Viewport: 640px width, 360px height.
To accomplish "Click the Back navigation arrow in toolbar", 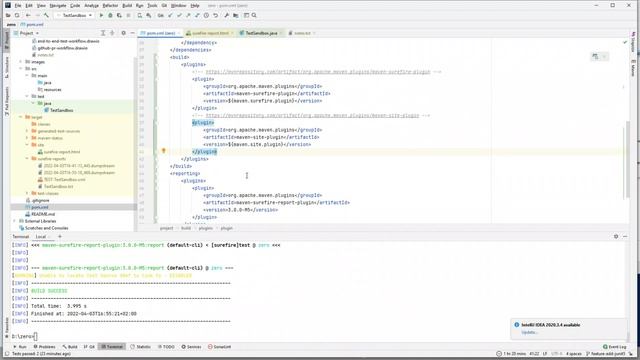I will pos(28,15).
